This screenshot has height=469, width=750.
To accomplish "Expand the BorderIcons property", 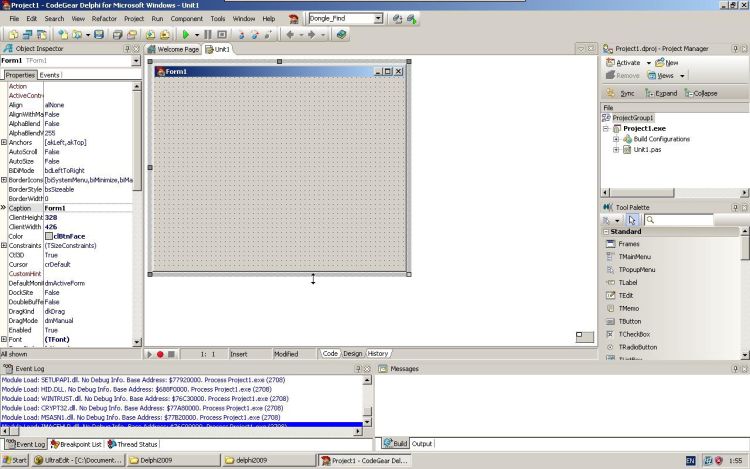I will [4, 180].
